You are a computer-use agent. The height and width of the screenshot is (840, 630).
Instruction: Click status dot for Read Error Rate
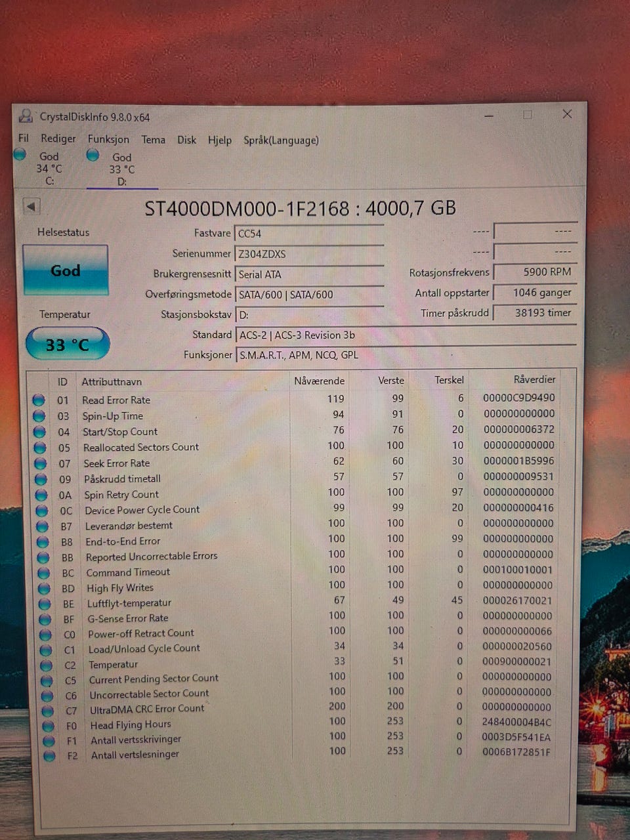[38, 400]
